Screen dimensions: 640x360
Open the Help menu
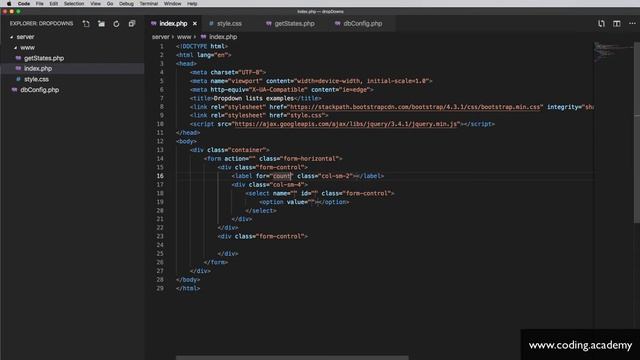coord(192,3)
